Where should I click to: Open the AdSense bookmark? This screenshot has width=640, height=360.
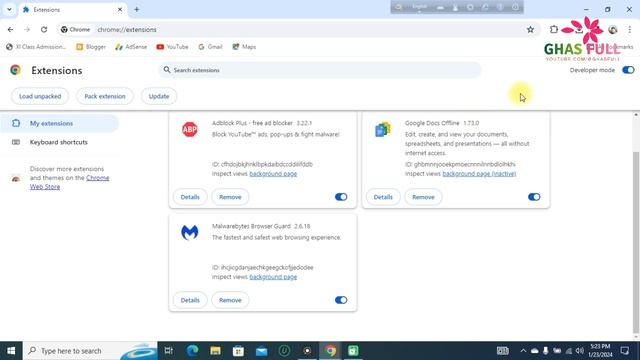click(x=131, y=47)
